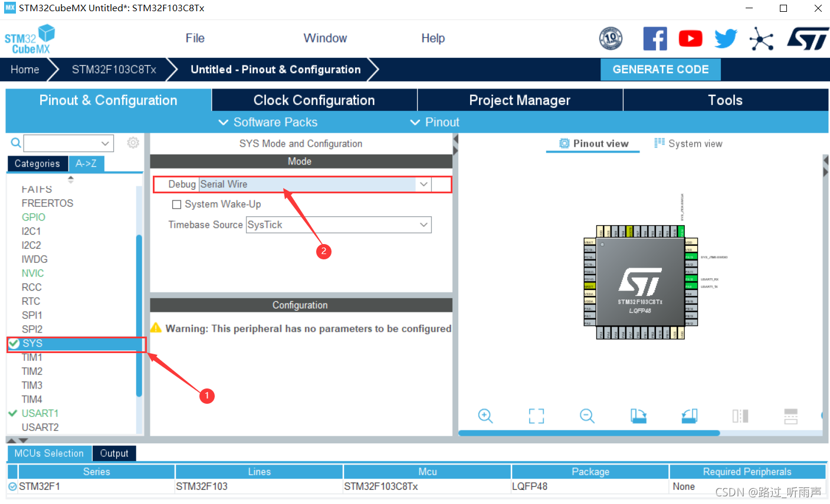830x504 pixels.
Task: Toggle the System Wake-Up checkbox
Action: pyautogui.click(x=176, y=205)
